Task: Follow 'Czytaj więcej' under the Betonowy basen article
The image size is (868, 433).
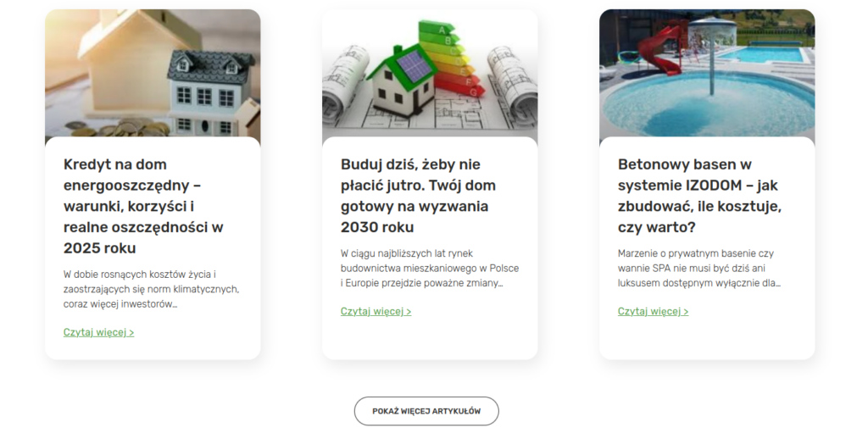Action: point(654,311)
